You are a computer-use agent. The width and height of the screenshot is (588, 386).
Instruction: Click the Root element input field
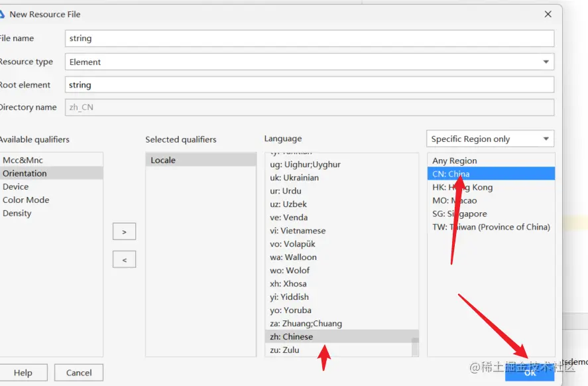(310, 85)
